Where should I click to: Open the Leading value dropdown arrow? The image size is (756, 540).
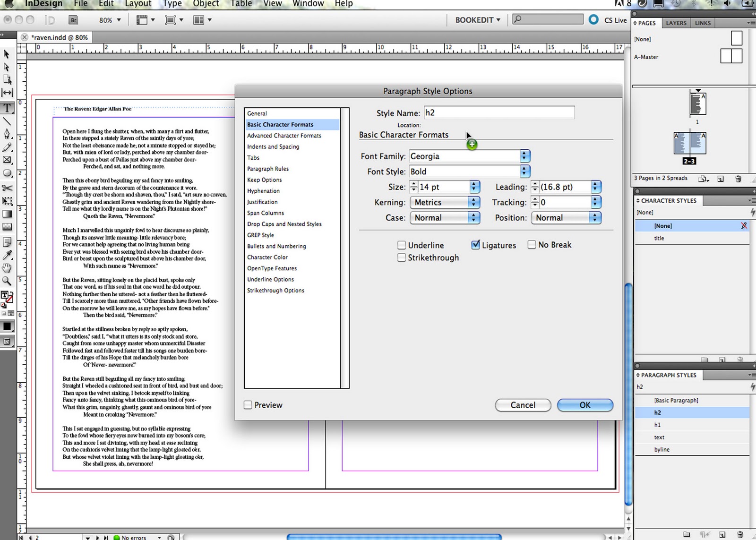(596, 187)
